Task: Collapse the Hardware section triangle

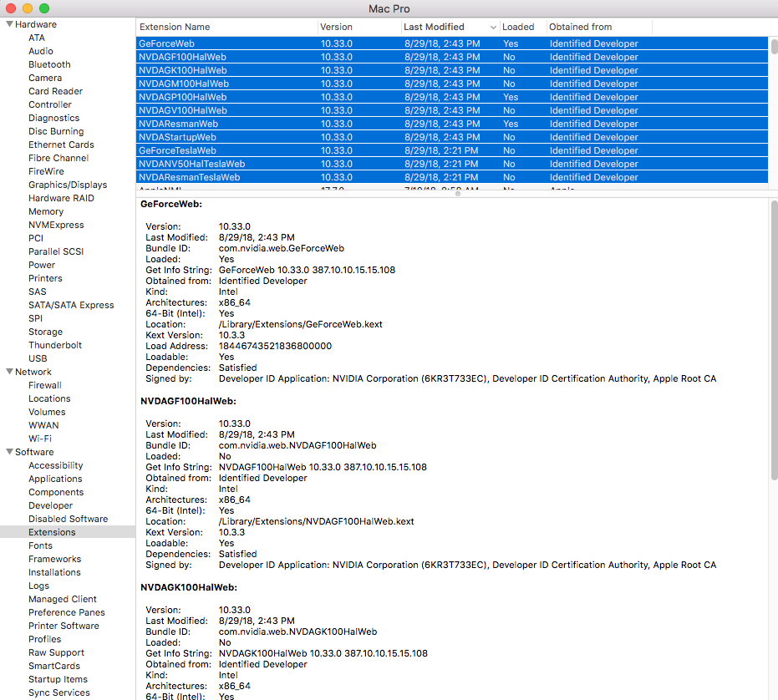Action: [9, 24]
